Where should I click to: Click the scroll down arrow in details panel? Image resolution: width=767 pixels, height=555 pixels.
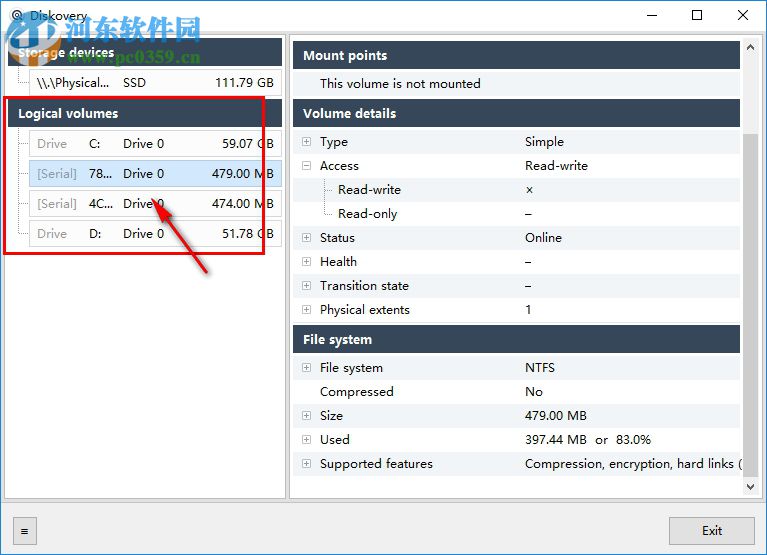point(750,487)
